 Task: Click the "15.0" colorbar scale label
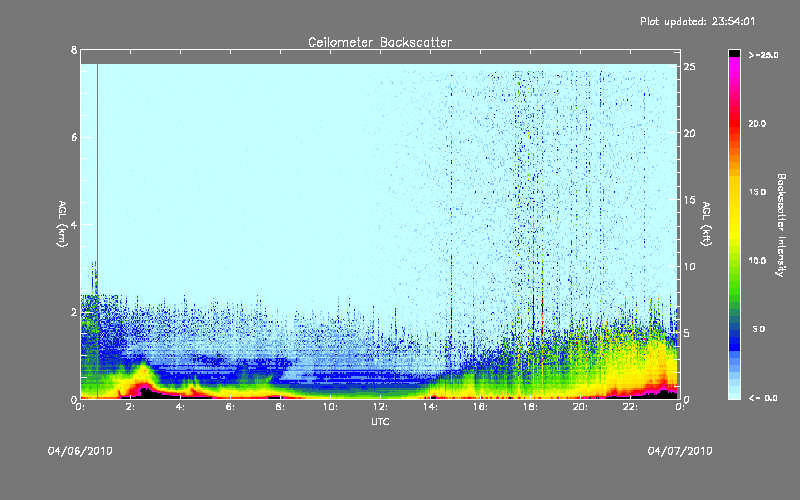coord(757,192)
